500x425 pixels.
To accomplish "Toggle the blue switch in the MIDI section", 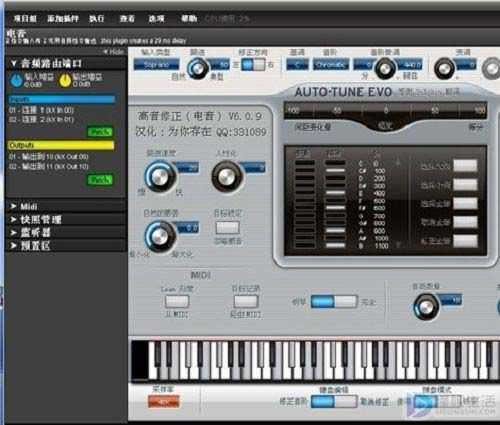I will (334, 302).
